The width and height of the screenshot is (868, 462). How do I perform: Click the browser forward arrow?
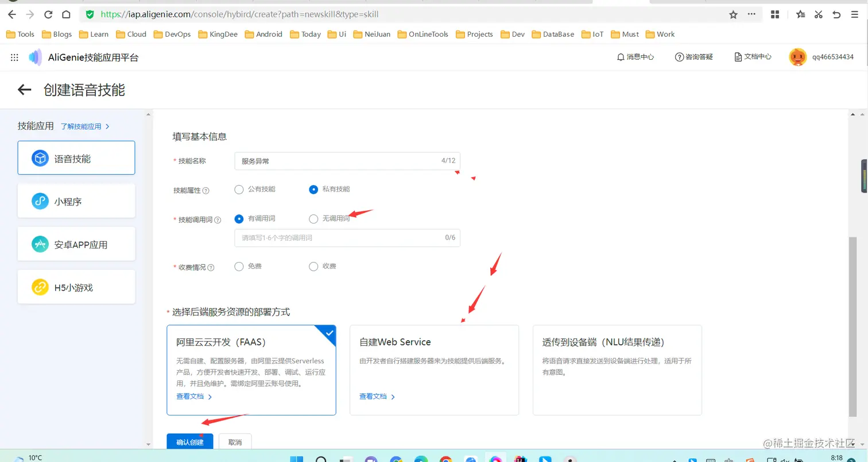tap(30, 14)
